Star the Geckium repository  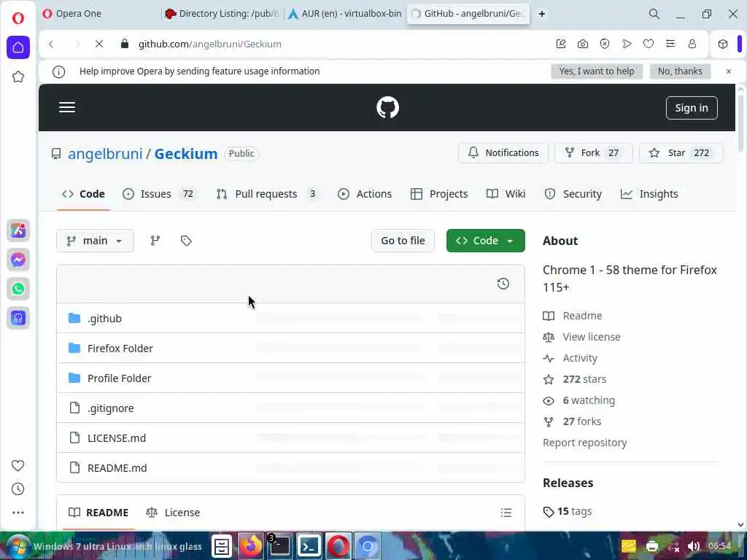(681, 153)
